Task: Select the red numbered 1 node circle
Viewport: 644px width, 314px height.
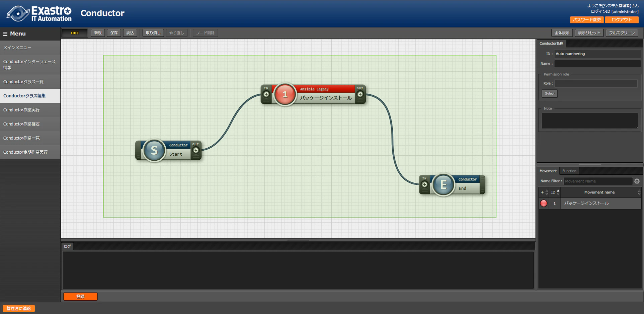Action: 285,94
